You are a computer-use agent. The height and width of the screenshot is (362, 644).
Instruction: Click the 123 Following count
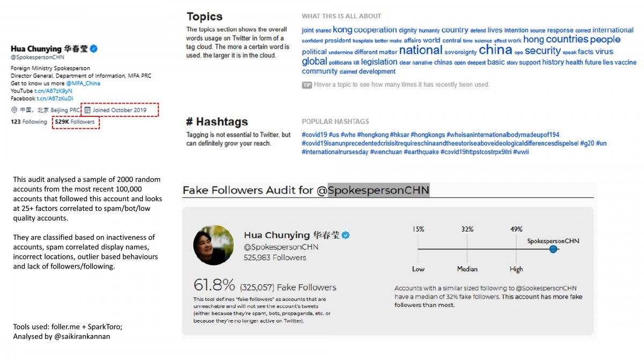29,122
